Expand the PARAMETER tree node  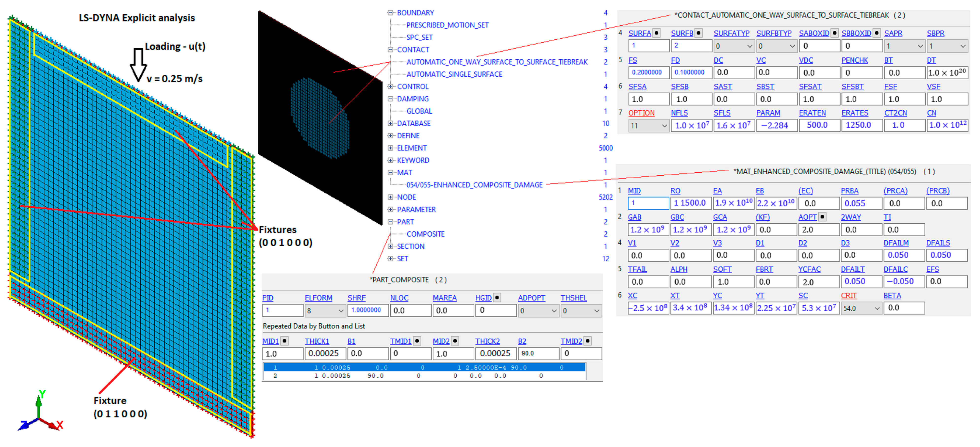[x=390, y=209]
